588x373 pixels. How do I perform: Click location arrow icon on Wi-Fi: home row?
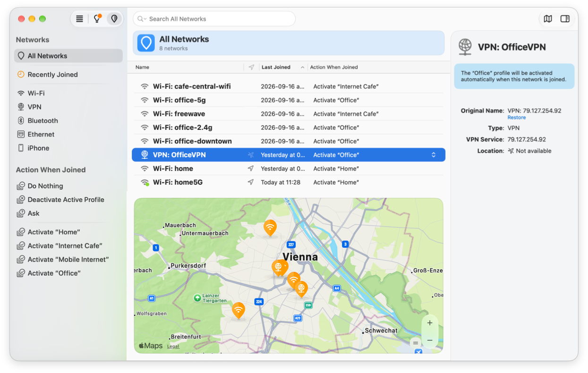pyautogui.click(x=251, y=169)
